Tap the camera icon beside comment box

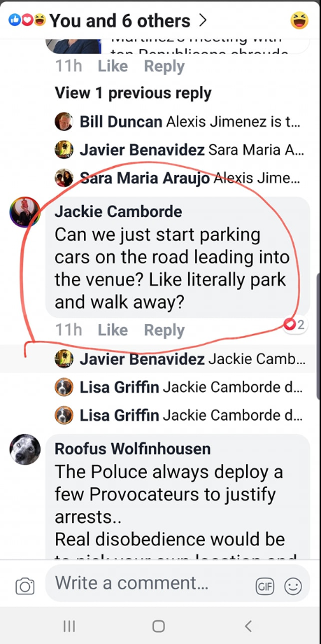24,586
